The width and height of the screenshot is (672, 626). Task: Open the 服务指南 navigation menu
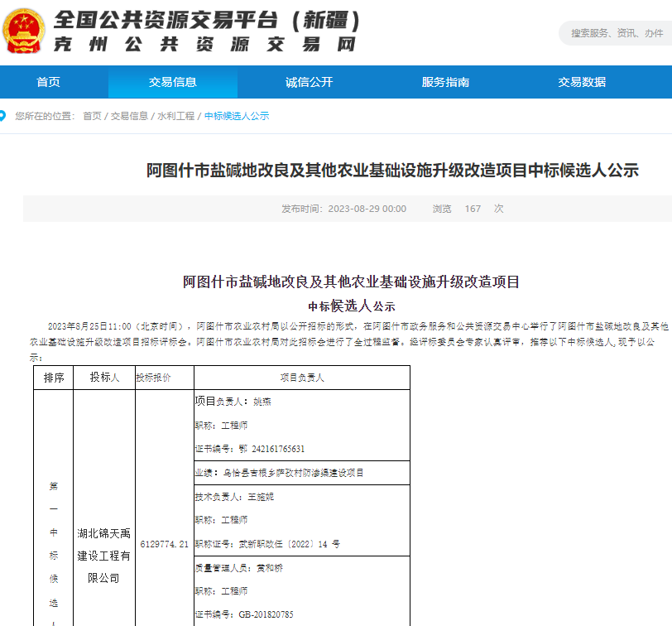point(444,82)
